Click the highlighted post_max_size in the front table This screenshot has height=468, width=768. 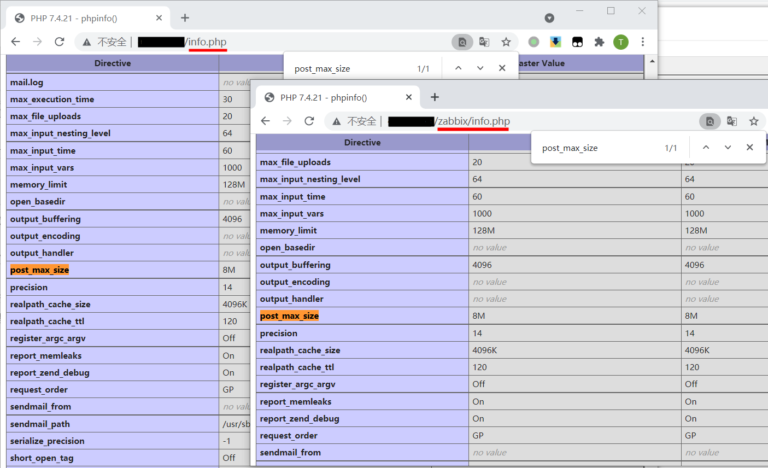click(289, 315)
